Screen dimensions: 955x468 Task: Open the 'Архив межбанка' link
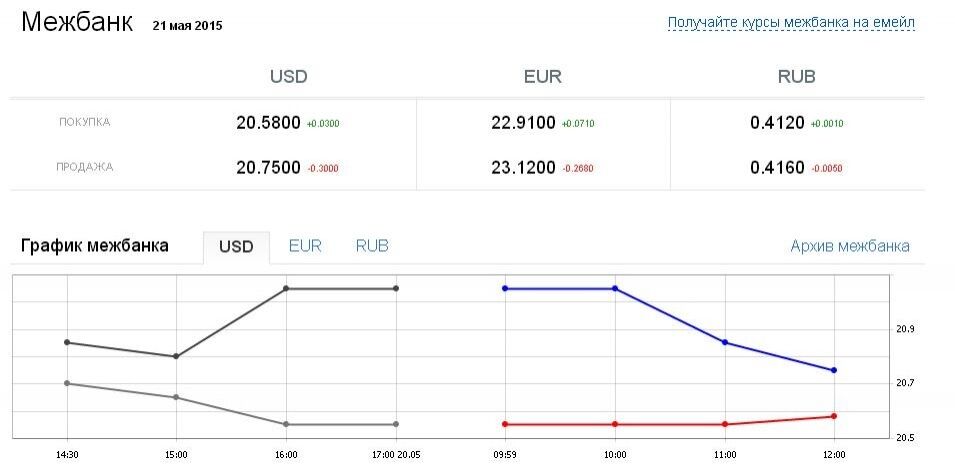point(849,246)
